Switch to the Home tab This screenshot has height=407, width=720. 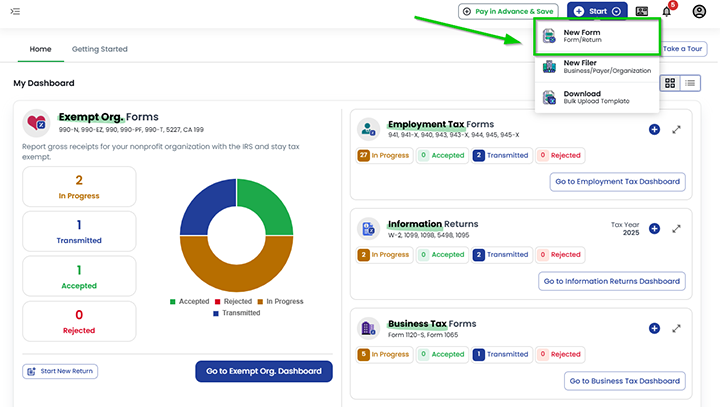pos(40,49)
